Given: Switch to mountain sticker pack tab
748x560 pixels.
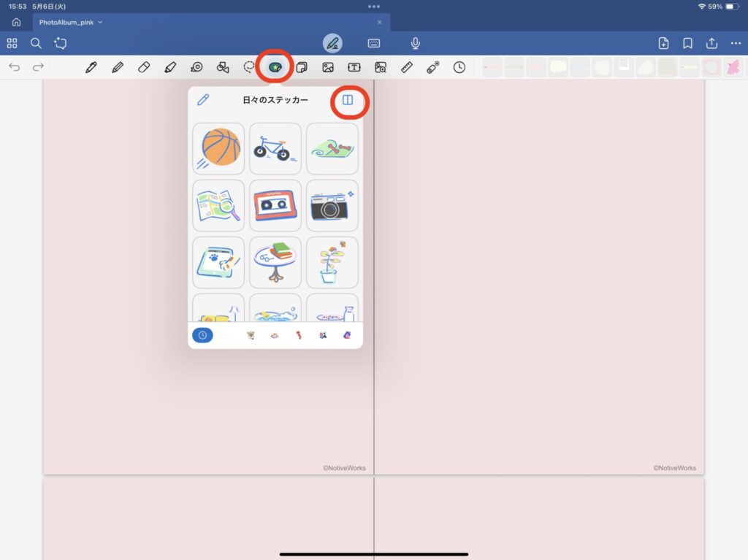Looking at the screenshot, I should pyautogui.click(x=275, y=335).
